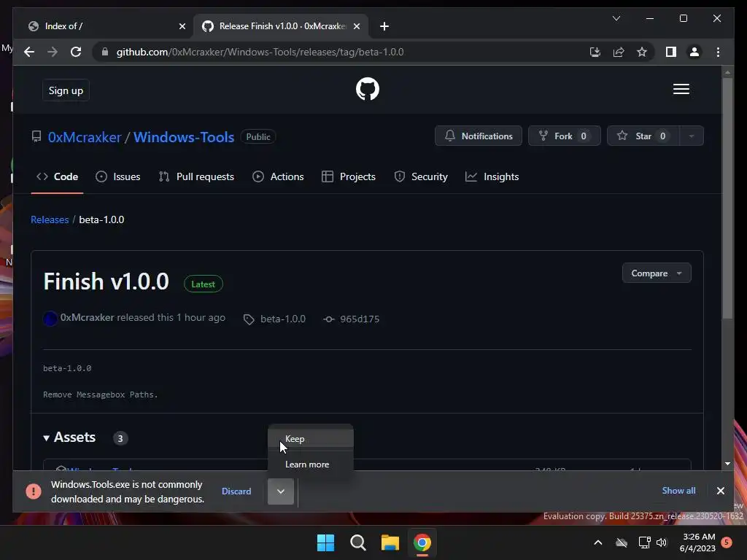This screenshot has height=560, width=747.
Task: Close the downloads bar
Action: (x=720, y=491)
